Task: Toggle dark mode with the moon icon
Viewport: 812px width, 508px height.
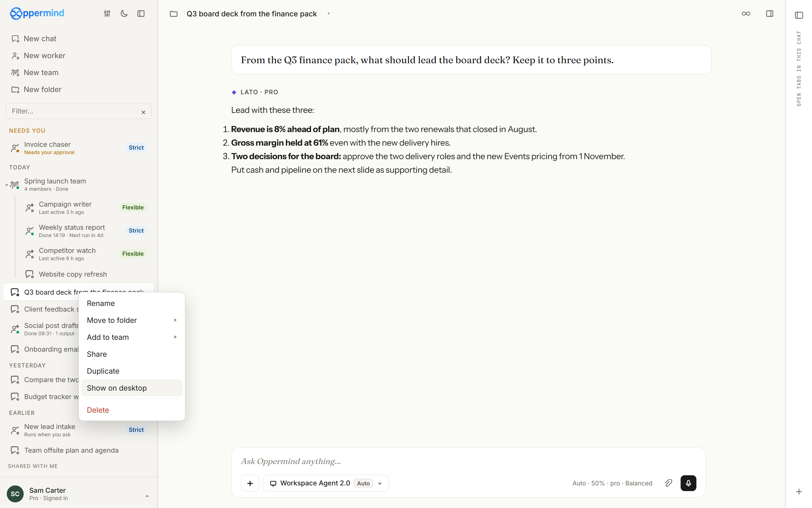Action: [x=124, y=14]
